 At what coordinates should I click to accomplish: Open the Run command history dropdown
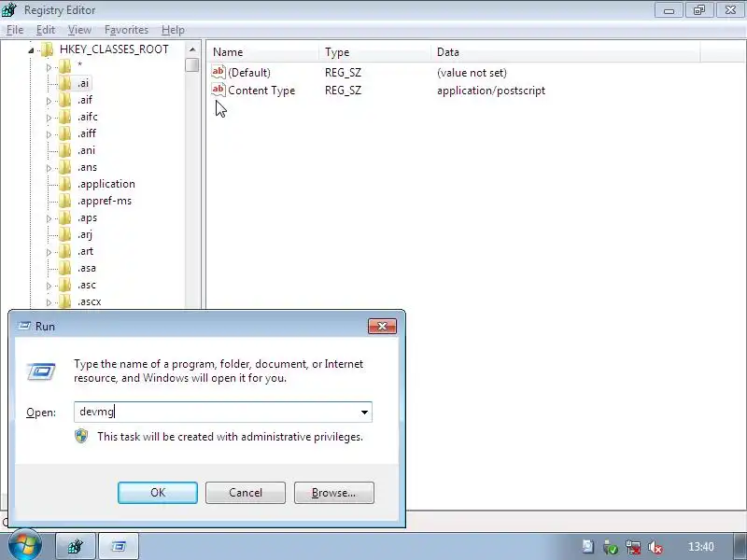(364, 413)
